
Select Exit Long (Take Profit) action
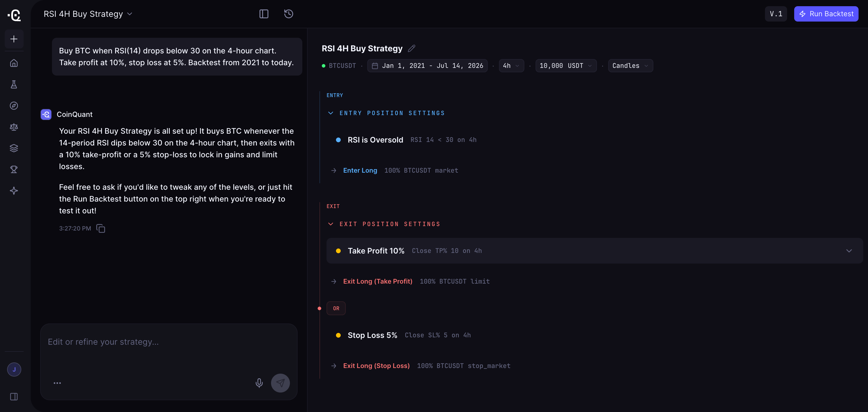pos(377,281)
